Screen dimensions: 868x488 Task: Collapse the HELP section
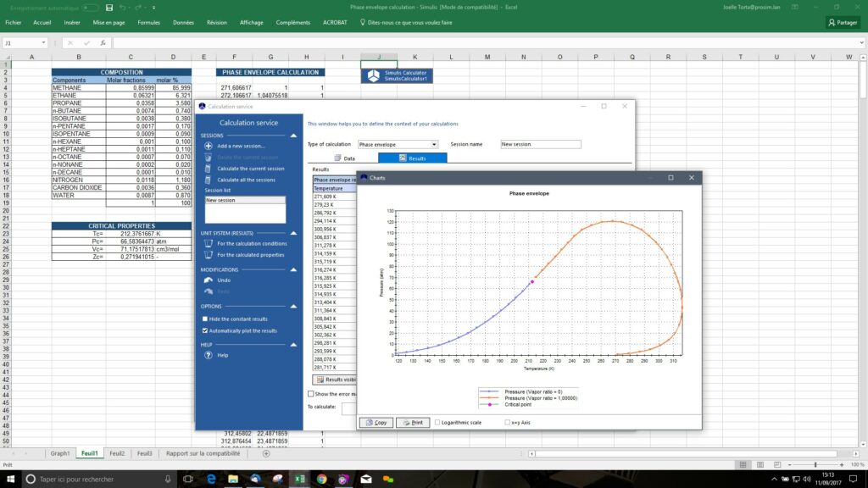[x=293, y=345]
